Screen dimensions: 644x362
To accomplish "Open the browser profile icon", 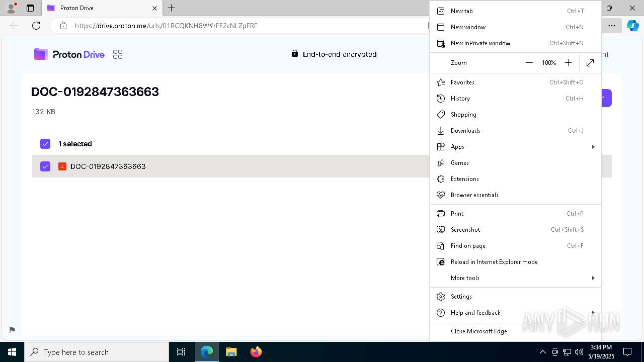I will (x=11, y=8).
